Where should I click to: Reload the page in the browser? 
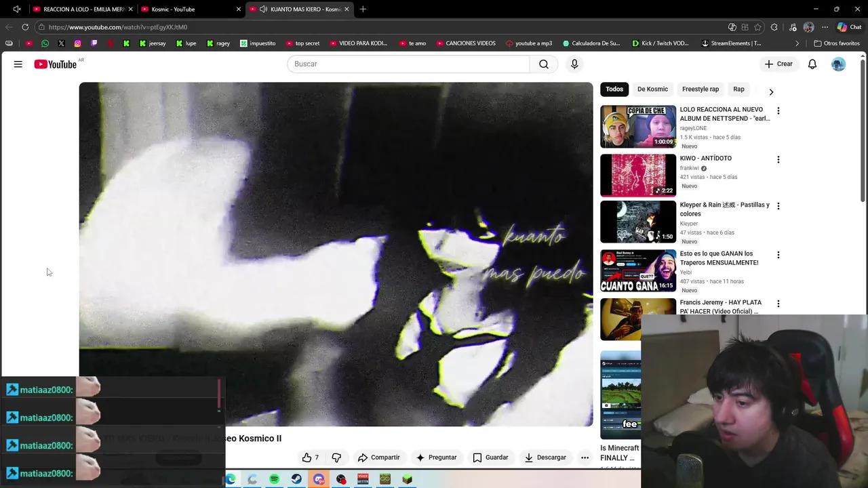[25, 27]
